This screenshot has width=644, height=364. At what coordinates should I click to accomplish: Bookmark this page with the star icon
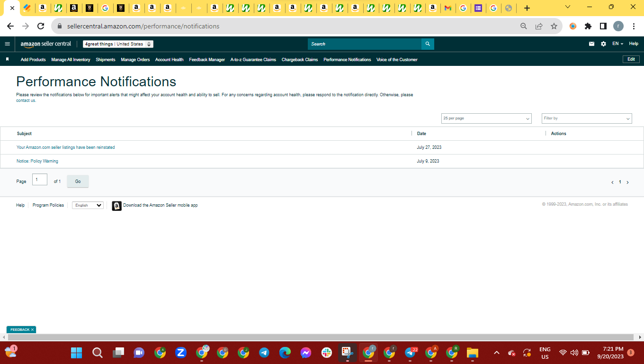point(554,26)
